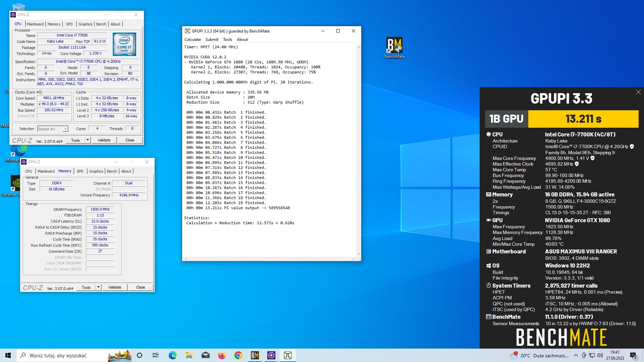This screenshot has width=644, height=362.
Task: Click the PI value output line
Action: (238, 208)
